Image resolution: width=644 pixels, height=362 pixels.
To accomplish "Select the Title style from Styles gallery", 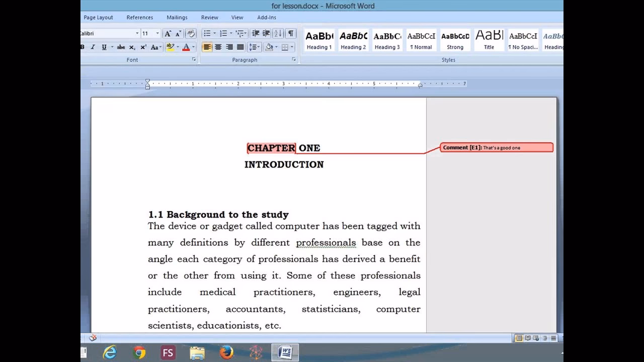I will (489, 39).
